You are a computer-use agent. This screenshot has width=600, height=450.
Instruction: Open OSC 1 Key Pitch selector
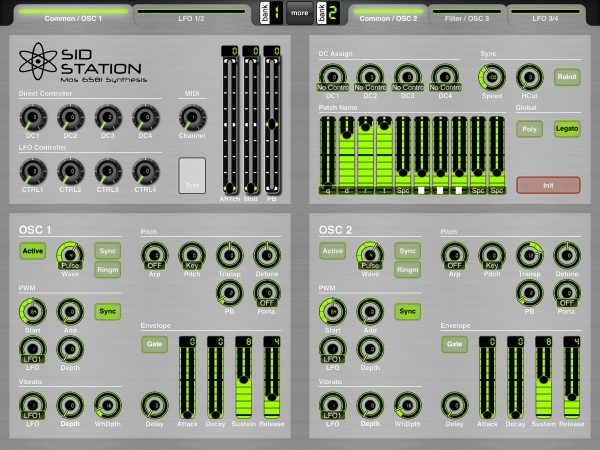[192, 256]
